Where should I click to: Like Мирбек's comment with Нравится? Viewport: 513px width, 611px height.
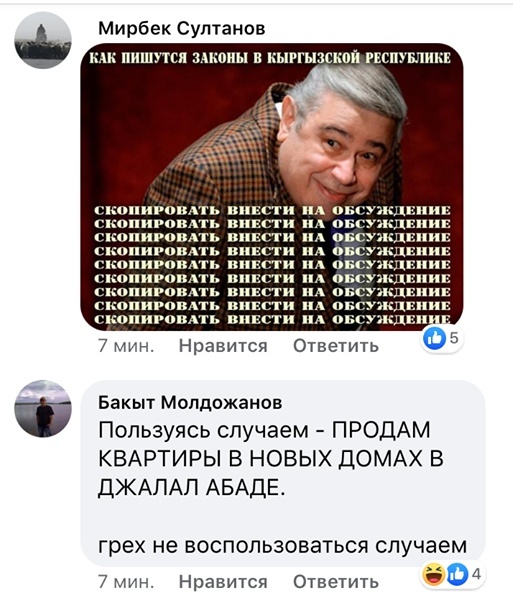coord(223,346)
